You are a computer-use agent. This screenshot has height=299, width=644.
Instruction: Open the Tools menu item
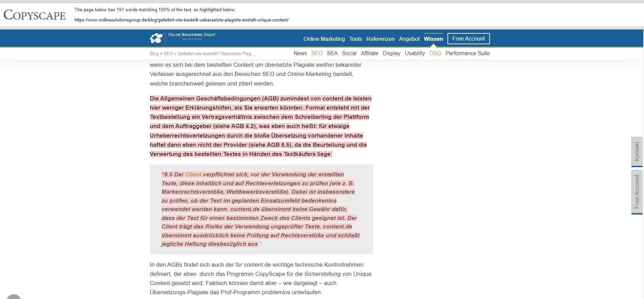point(356,39)
